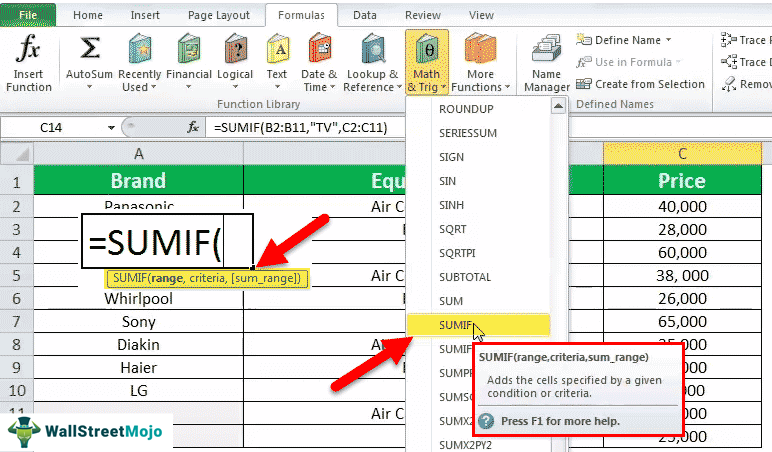772x452 pixels.
Task: Click the 40,000 price cell
Action: (682, 206)
